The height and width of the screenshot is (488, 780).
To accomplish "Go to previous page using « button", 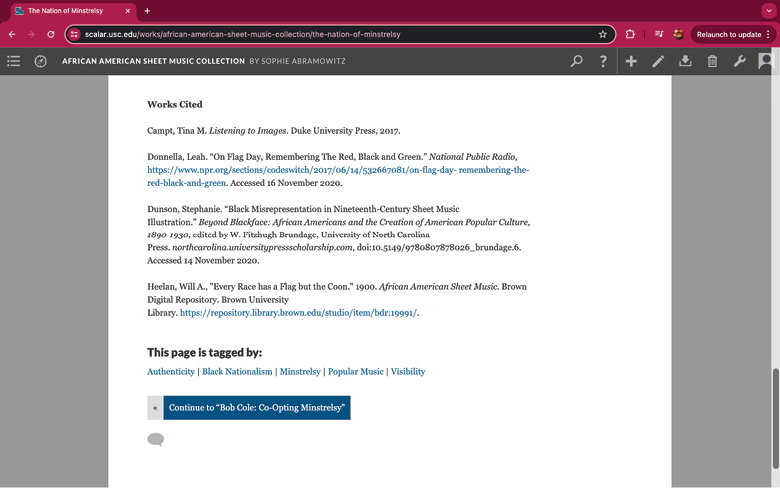I will pyautogui.click(x=155, y=408).
